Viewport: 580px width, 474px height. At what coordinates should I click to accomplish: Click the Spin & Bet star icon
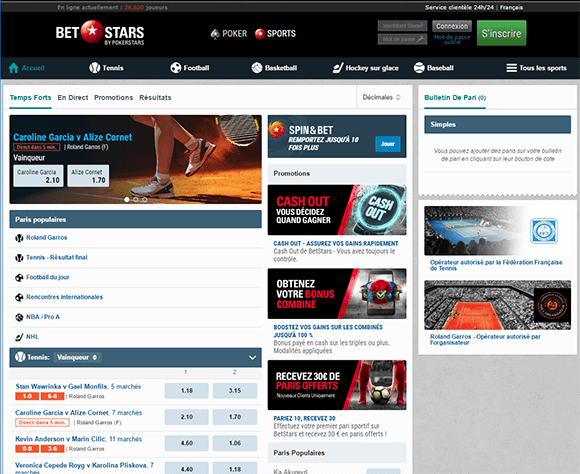click(277, 130)
